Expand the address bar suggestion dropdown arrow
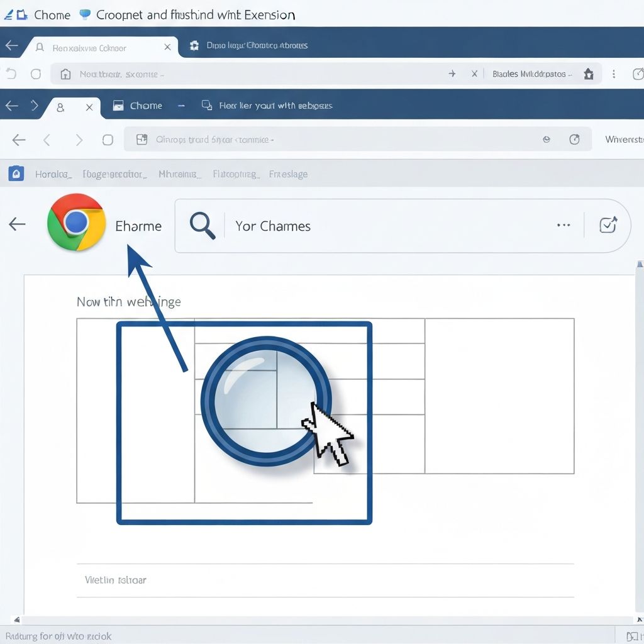This screenshot has height=644, width=644. (452, 74)
